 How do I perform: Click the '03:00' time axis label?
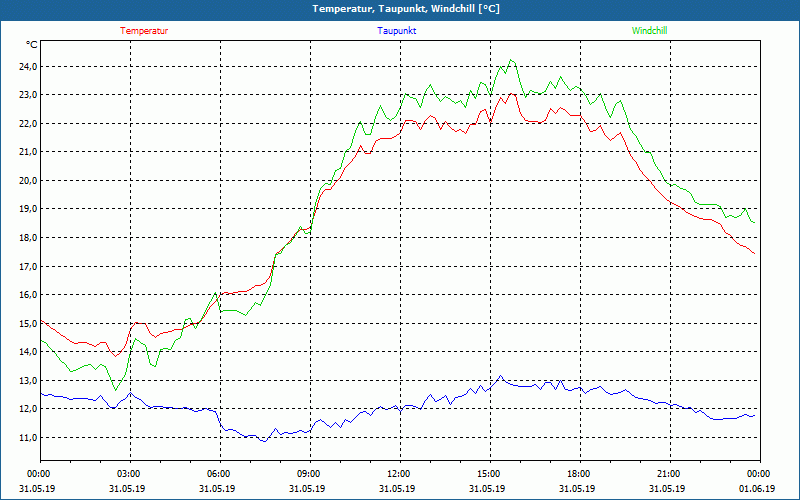[x=127, y=474]
